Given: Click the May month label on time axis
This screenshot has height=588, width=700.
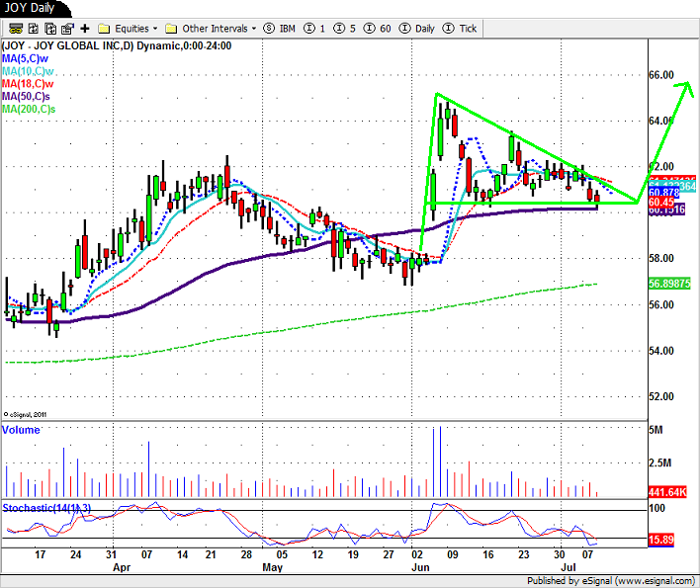Looking at the screenshot, I should [x=272, y=567].
